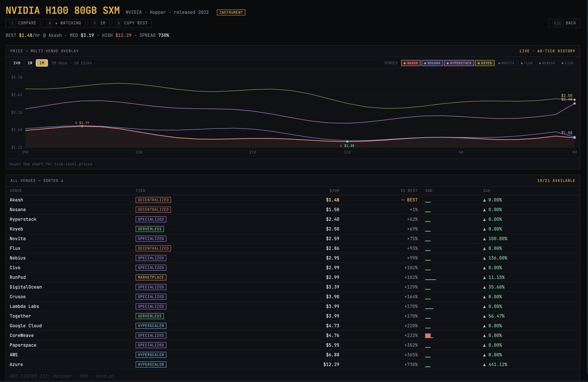Click Azure's 441.12% 24H change

495,365
